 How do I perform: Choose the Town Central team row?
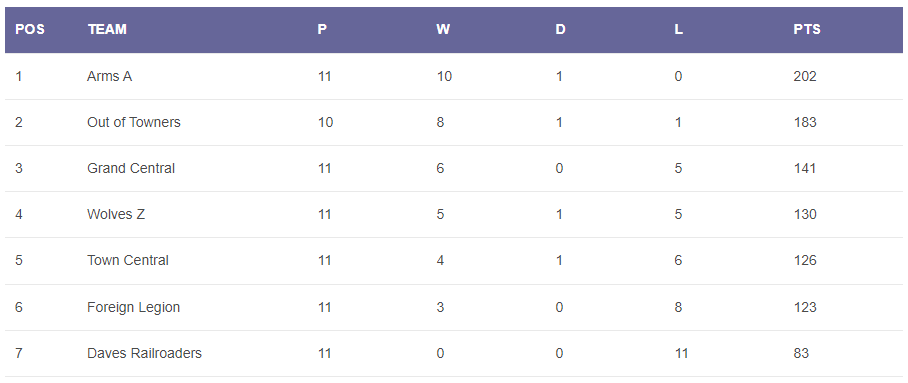point(454,261)
